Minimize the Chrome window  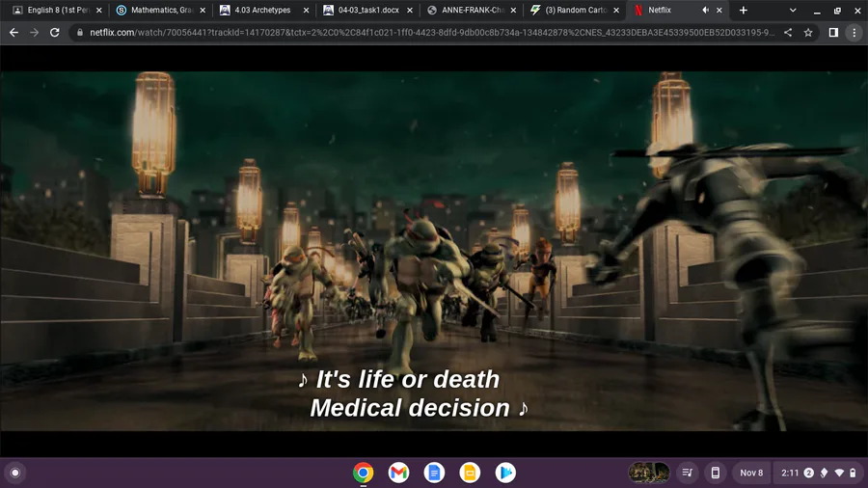817,10
